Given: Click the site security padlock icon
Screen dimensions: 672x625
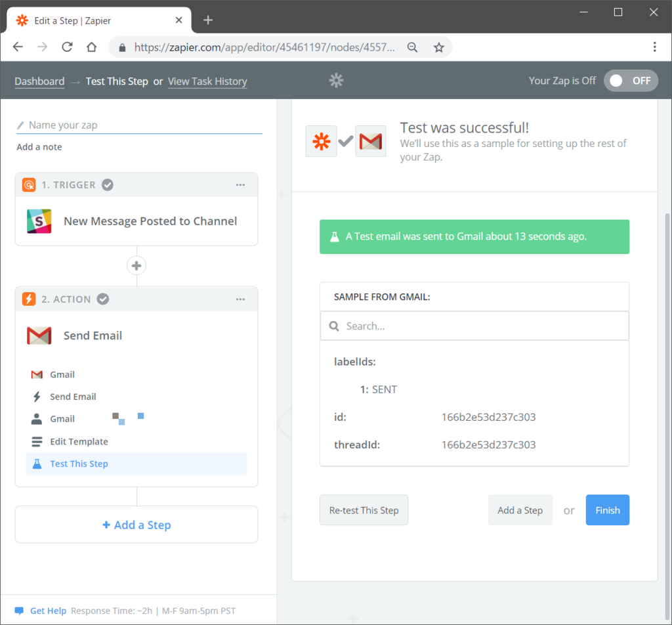Looking at the screenshot, I should pos(122,47).
